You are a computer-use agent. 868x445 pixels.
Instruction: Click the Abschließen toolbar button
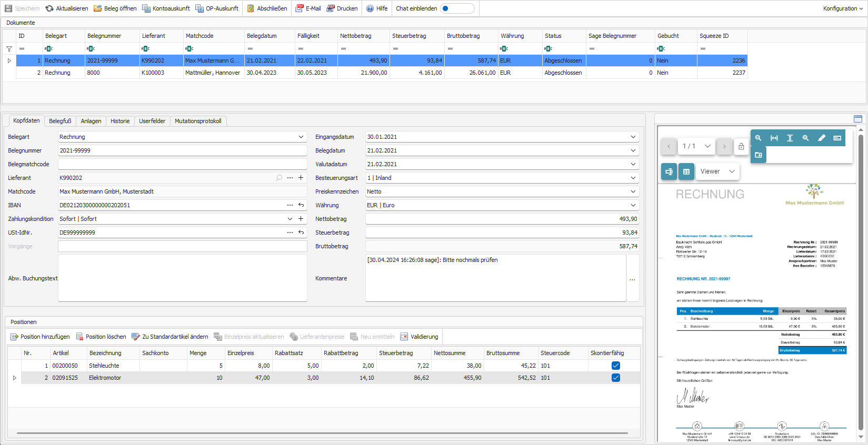point(267,8)
